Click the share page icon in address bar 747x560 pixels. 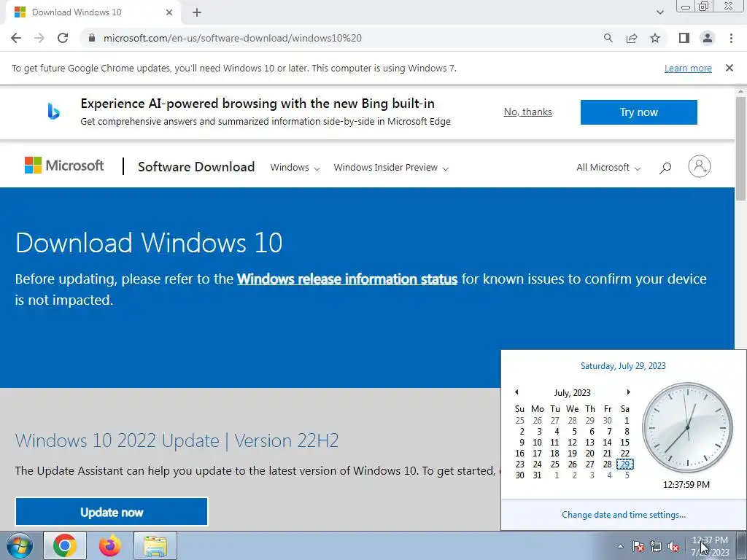click(632, 38)
